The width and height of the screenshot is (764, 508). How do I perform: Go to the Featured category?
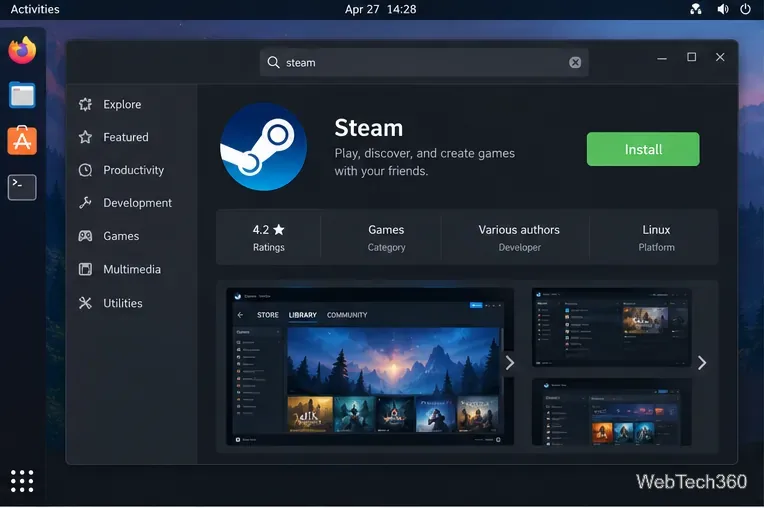click(126, 137)
